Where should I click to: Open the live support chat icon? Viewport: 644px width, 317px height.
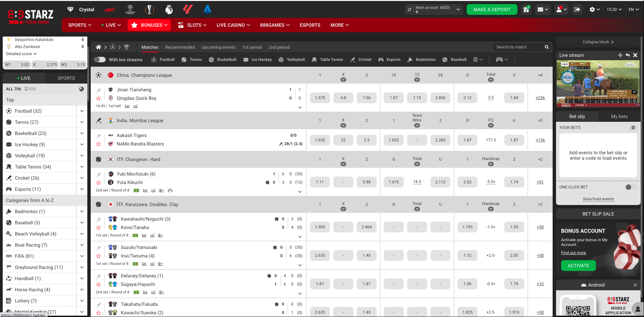coord(638,309)
